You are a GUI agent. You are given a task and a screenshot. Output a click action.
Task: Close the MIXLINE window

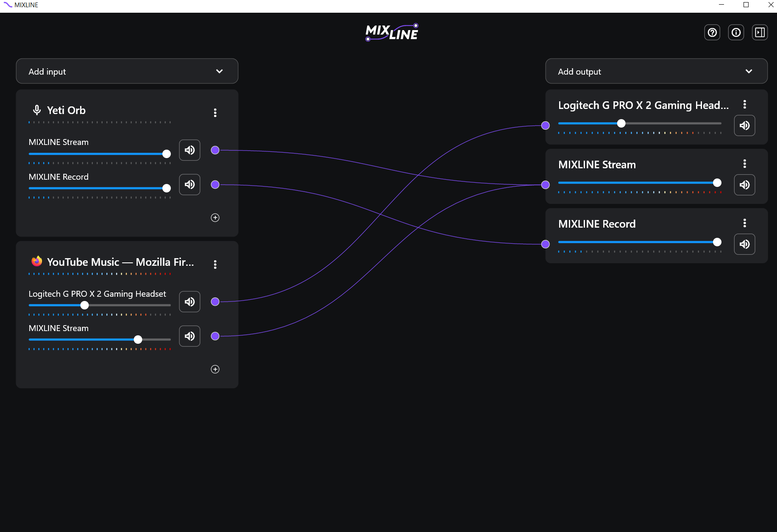(771, 5)
